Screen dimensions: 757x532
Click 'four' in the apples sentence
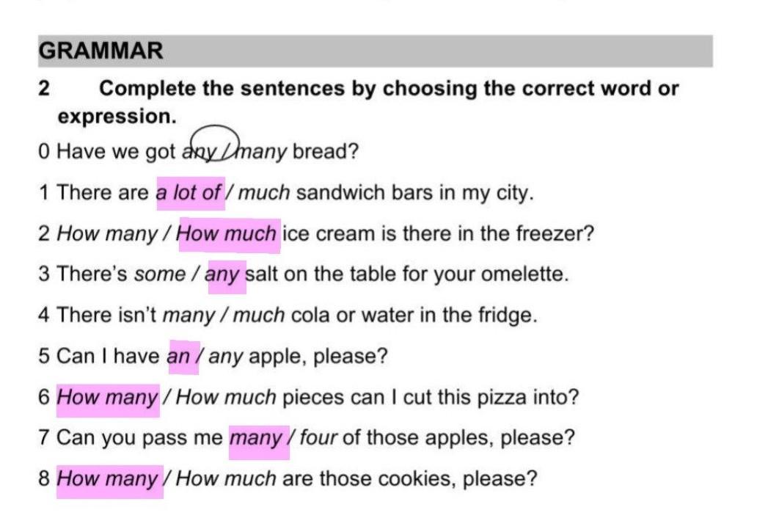[x=318, y=438]
